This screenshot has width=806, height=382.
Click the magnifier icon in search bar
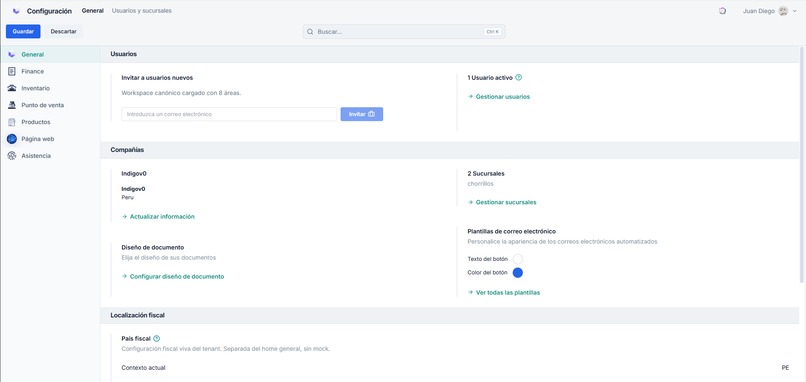[x=310, y=32]
